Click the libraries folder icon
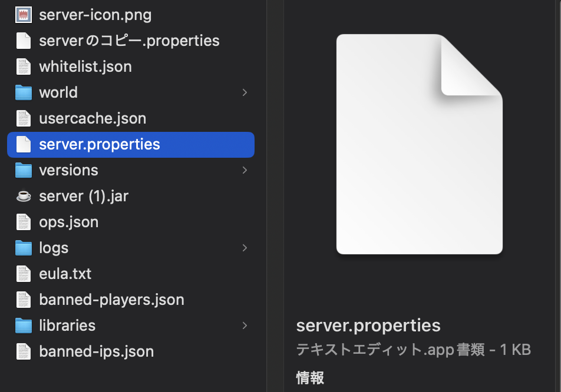Viewport: 561px width, 392px height. pos(23,325)
